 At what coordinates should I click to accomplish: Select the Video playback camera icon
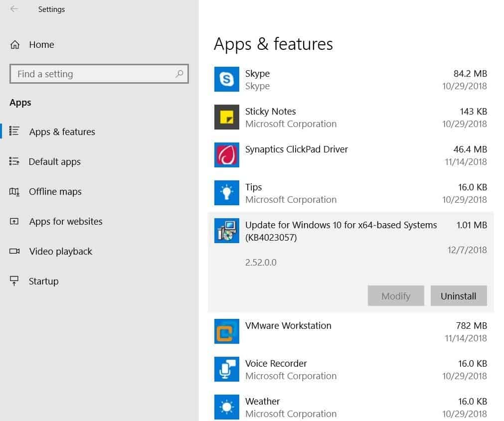pyautogui.click(x=14, y=251)
